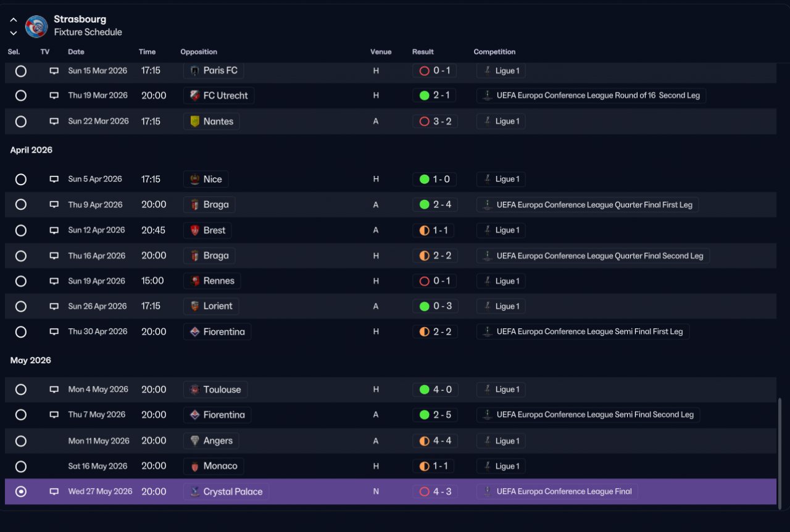The image size is (790, 532).
Task: Click the TV icon for the Paris FC match
Action: [x=54, y=71]
